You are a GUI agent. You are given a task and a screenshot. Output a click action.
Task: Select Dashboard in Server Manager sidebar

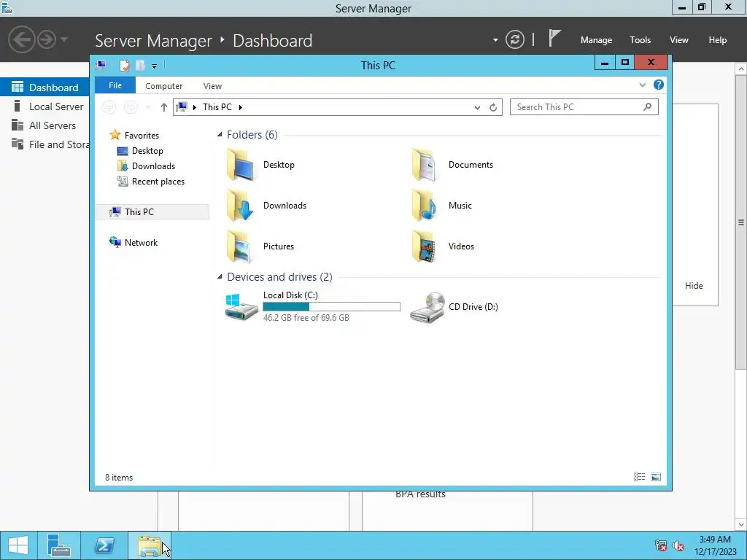click(x=44, y=87)
